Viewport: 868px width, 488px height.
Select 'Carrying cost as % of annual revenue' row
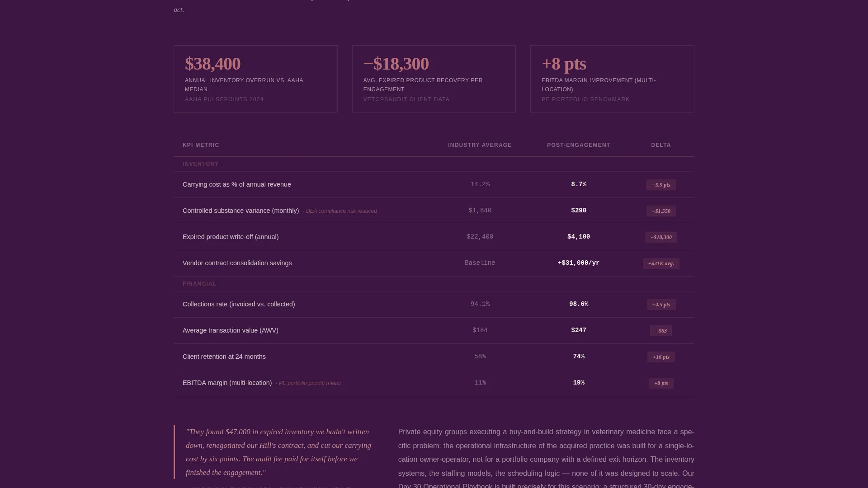434,184
